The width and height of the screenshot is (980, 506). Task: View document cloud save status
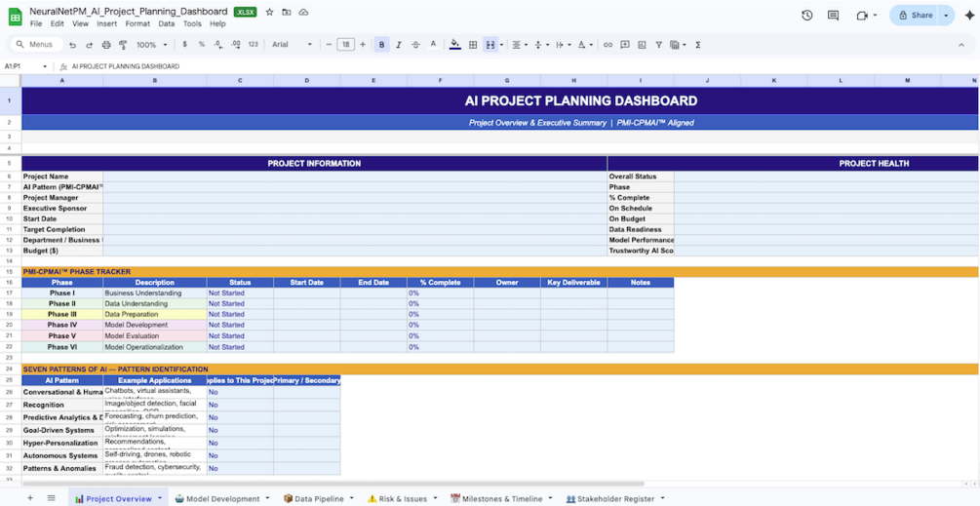303,12
